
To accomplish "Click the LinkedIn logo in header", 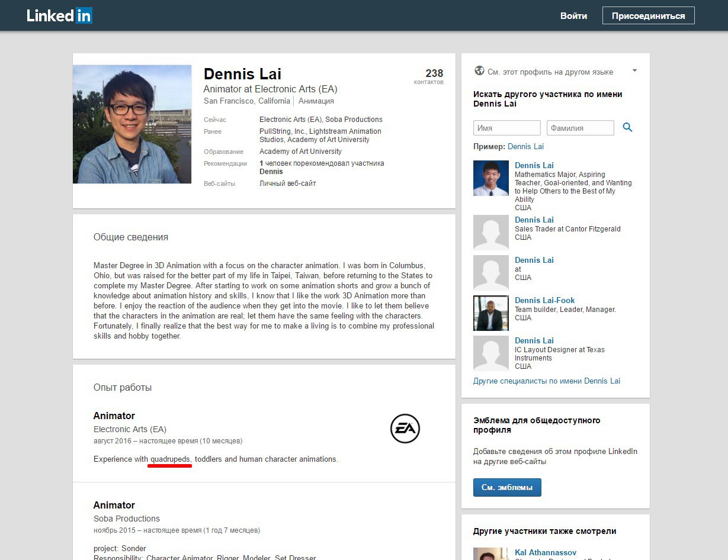I will point(59,16).
